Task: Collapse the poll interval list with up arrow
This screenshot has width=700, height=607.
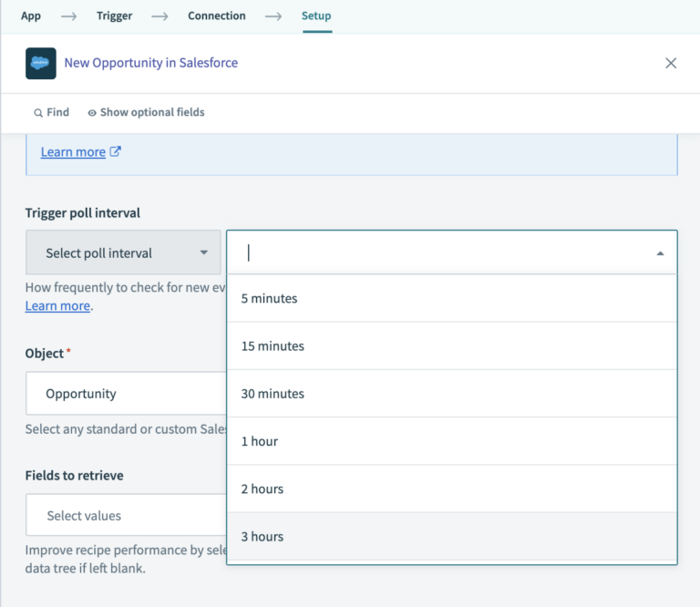Action: pos(660,253)
